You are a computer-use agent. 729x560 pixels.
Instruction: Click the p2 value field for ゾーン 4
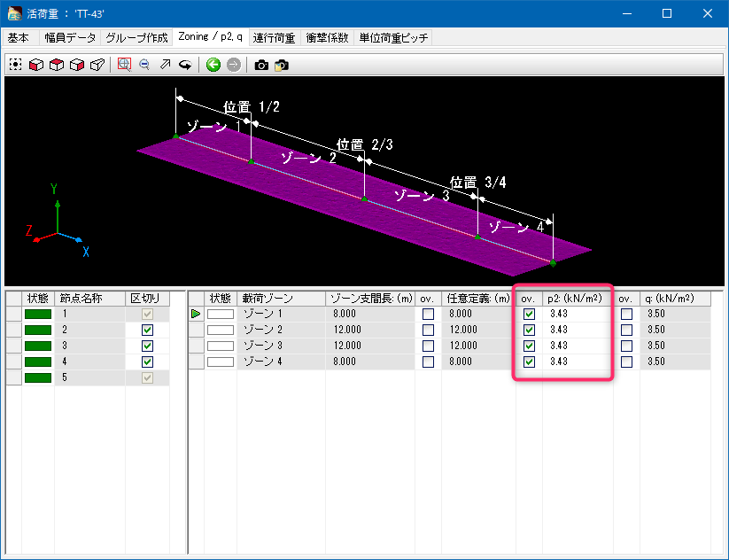[578, 362]
